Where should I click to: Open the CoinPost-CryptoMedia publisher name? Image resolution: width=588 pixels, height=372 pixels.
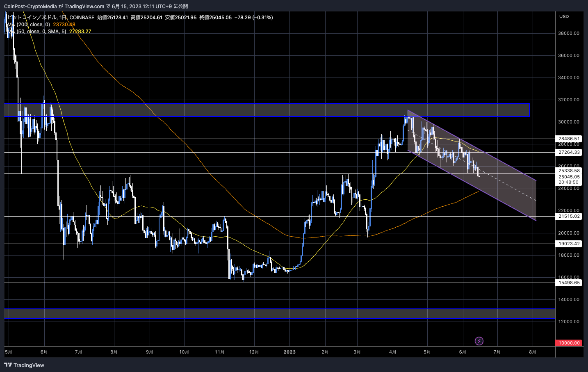(31, 6)
